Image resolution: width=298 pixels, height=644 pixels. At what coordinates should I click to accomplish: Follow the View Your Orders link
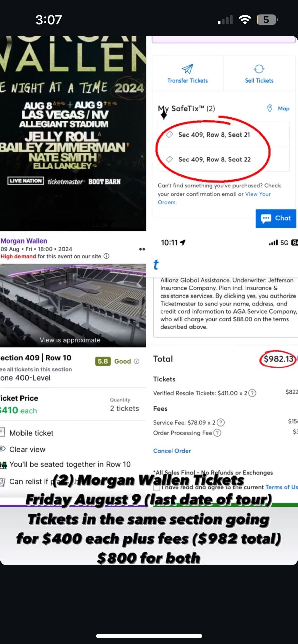tap(214, 198)
